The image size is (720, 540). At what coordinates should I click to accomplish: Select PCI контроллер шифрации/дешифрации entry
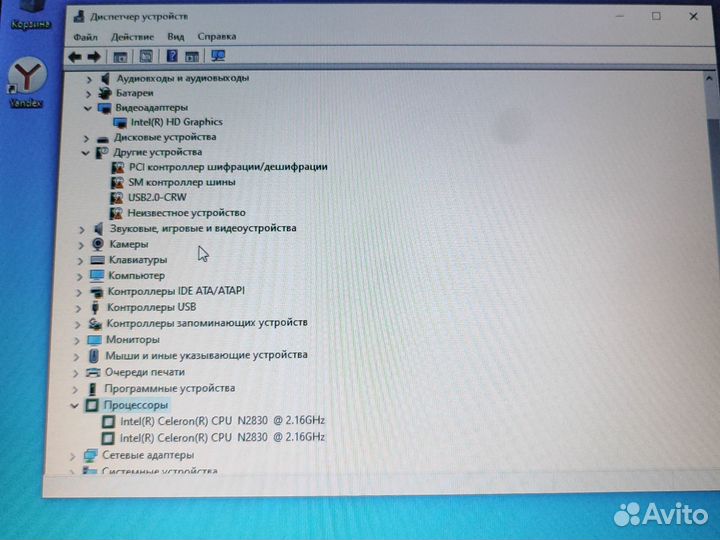click(x=228, y=167)
